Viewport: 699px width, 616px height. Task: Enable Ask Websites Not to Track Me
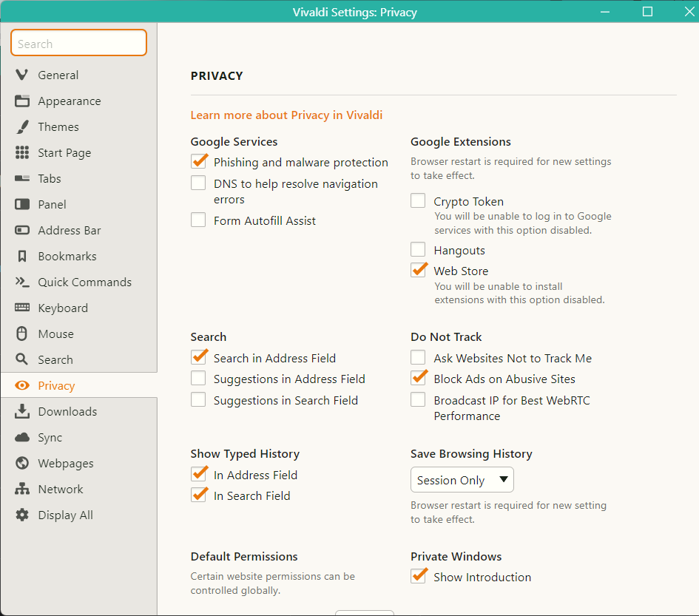click(419, 358)
